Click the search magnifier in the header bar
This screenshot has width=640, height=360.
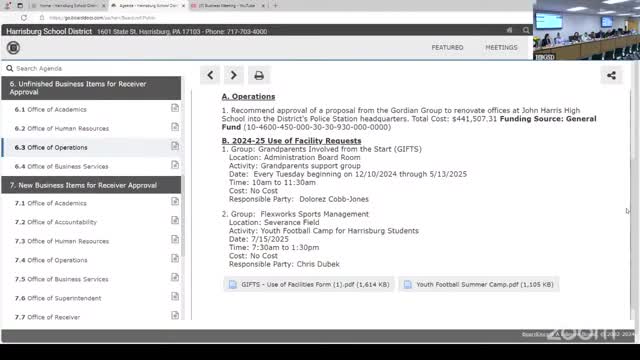[526, 30]
